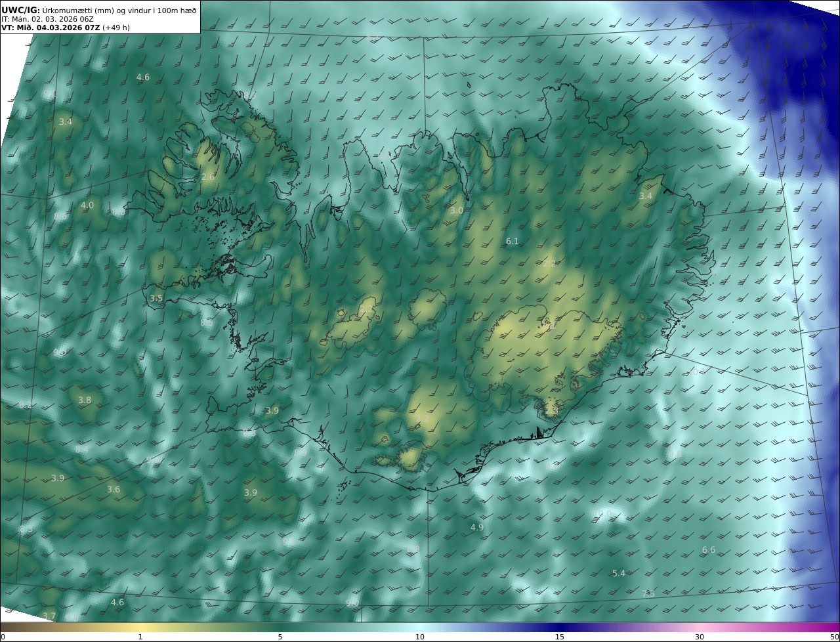The image size is (840, 642).
Task: Click the 7.5 value near bottom of map
Action: point(648,593)
